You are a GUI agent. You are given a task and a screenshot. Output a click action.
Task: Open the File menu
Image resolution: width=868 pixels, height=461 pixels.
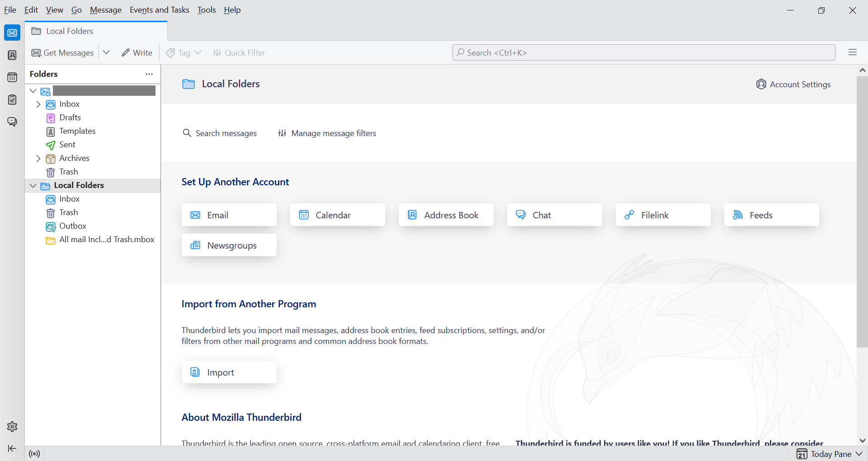pos(10,10)
